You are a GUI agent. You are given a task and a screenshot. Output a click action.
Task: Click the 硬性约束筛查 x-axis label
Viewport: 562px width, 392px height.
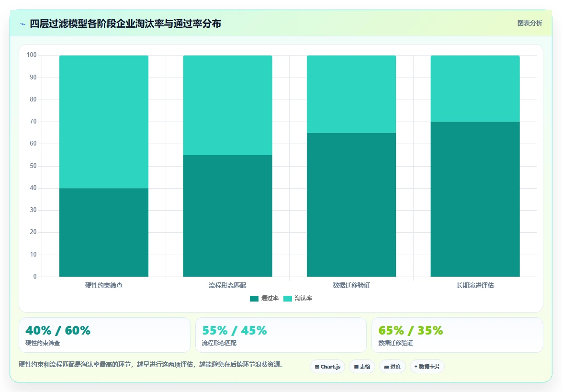pyautogui.click(x=104, y=285)
